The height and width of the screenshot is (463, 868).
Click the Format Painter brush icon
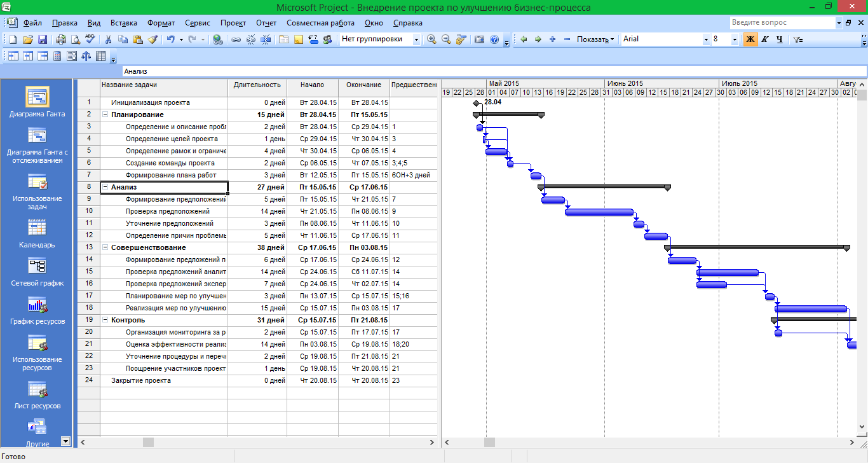pyautogui.click(x=153, y=39)
